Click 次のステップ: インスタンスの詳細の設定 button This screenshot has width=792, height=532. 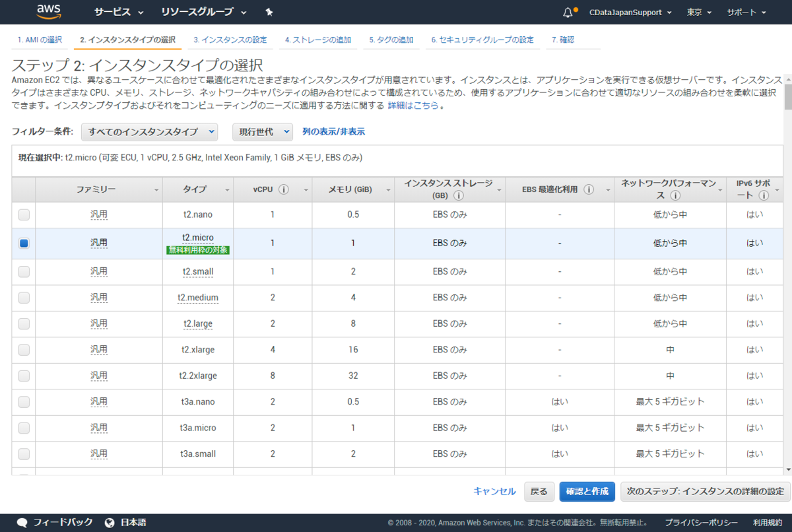(705, 491)
